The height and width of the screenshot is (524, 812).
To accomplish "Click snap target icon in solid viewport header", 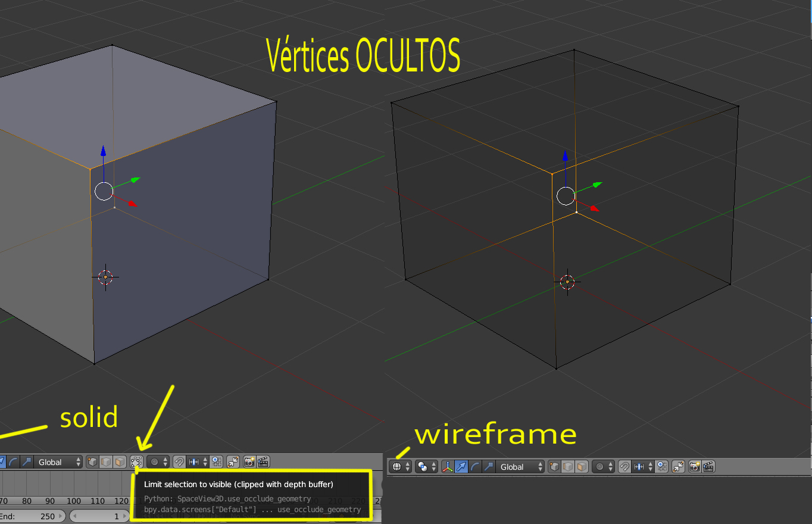I will pyautogui.click(x=217, y=461).
